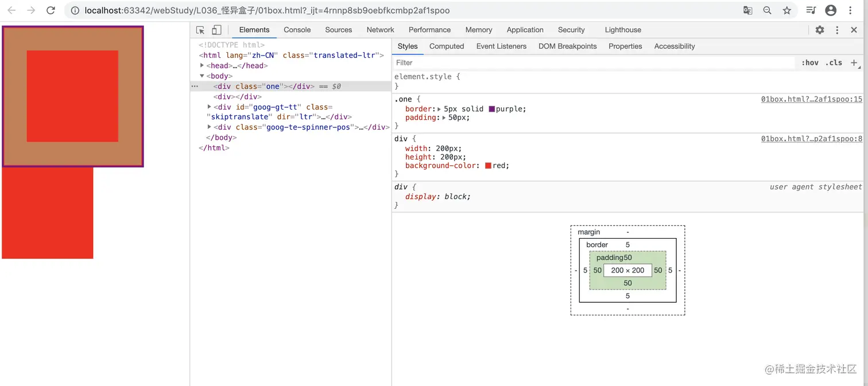The height and width of the screenshot is (386, 868).
Task: Bookmark this page with the star icon
Action: coord(786,10)
